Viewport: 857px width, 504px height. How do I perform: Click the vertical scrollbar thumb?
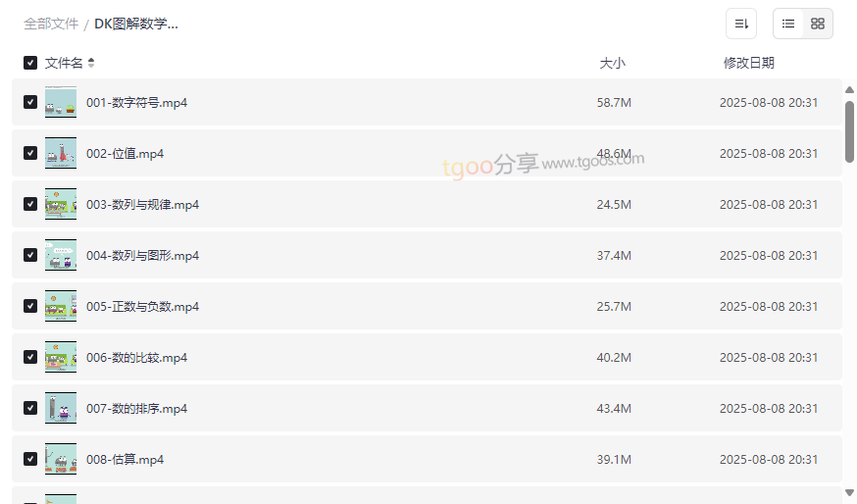pos(849,129)
